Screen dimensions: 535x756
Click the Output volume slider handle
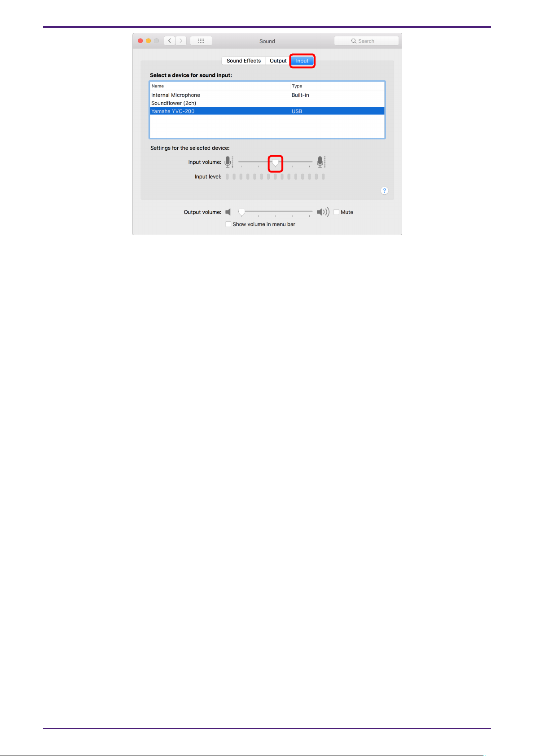pyautogui.click(x=241, y=212)
